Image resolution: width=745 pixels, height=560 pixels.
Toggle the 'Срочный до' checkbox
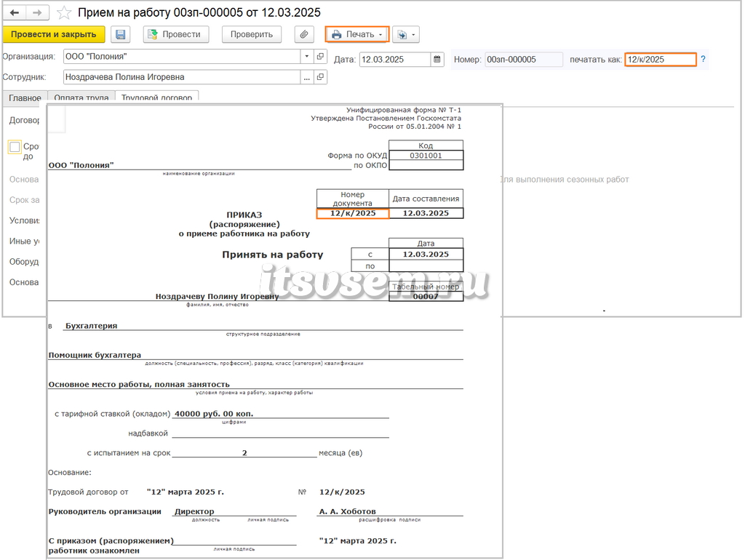(x=15, y=147)
